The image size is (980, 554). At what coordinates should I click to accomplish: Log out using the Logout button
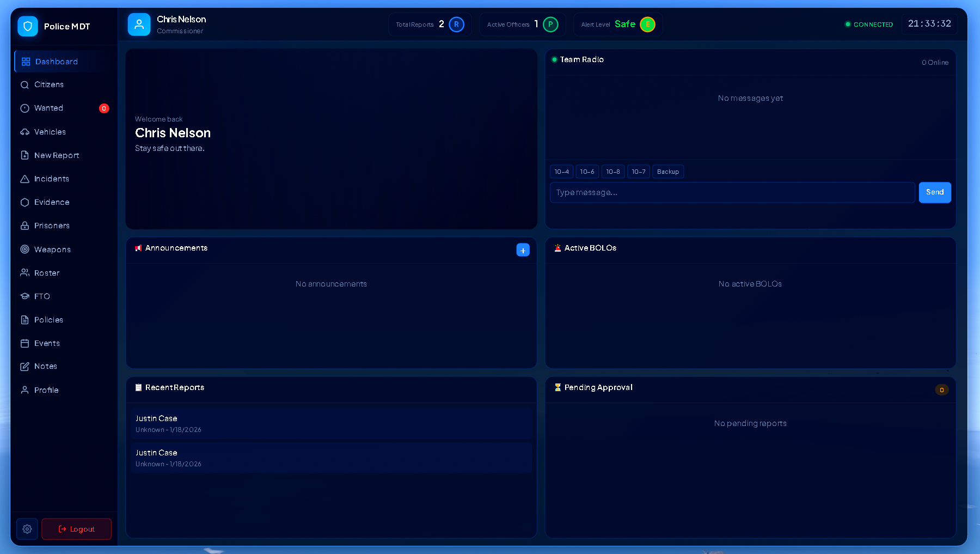click(77, 529)
